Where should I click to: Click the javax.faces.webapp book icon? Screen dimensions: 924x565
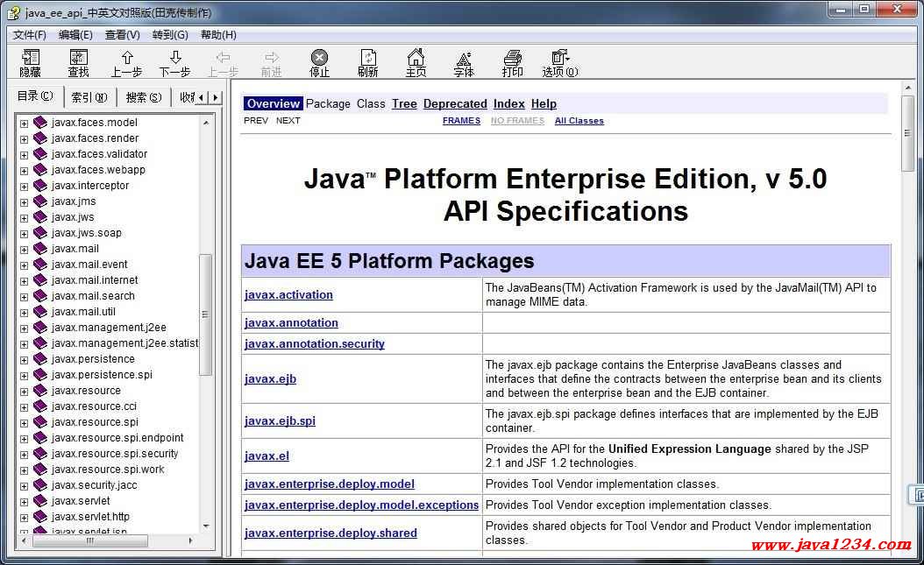point(40,170)
